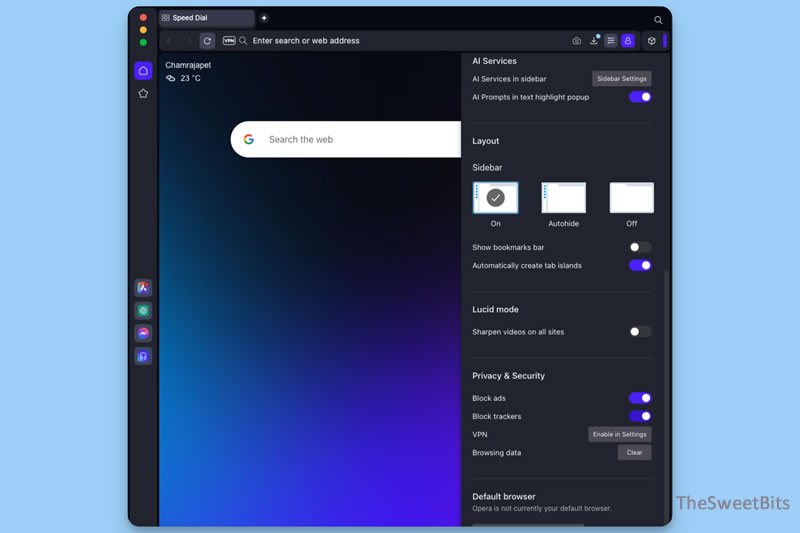Click the Sidebar subheading in Layout section
800x533 pixels.
[487, 168]
